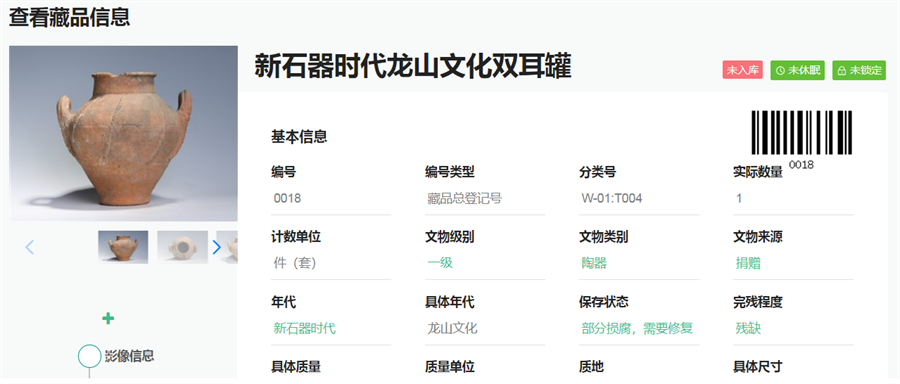Click the 具体年代 field 龙山文化

pyautogui.click(x=485, y=329)
